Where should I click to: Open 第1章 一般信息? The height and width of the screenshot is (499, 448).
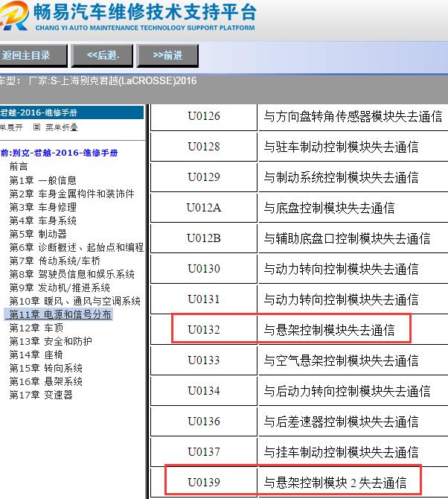[x=42, y=180]
